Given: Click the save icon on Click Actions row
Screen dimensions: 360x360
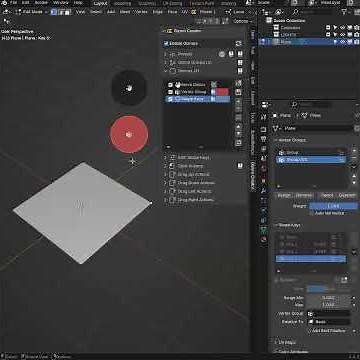Looking at the screenshot, I should point(240,166).
